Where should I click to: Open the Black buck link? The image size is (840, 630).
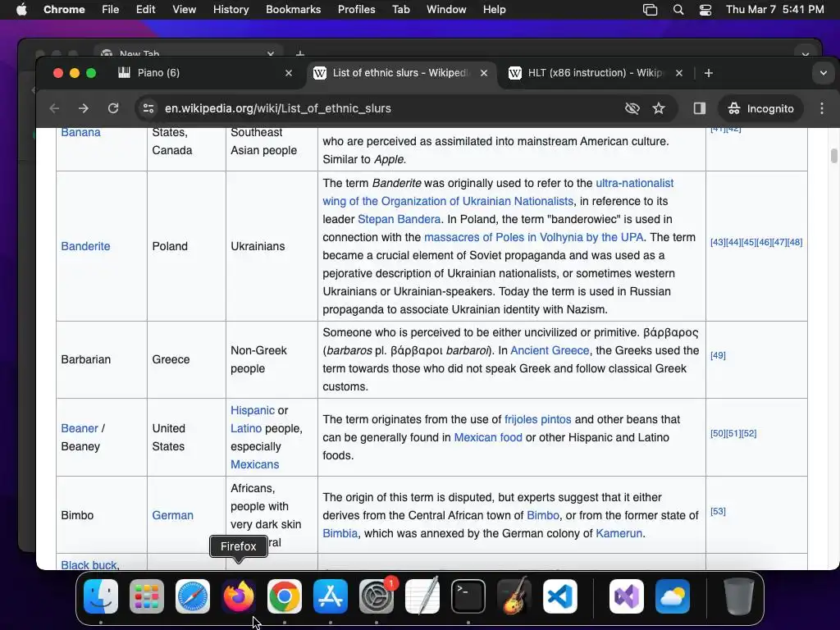(89, 565)
